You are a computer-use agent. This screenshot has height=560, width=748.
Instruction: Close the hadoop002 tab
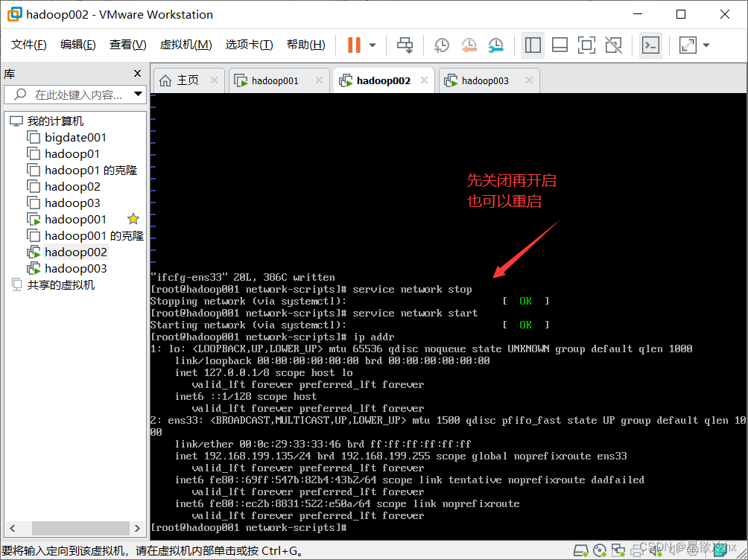[424, 80]
